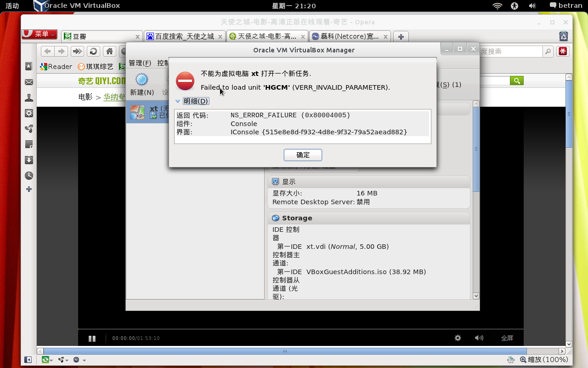Click VBoxGuestAdditions.iso entry
588x368 pixels.
point(366,272)
